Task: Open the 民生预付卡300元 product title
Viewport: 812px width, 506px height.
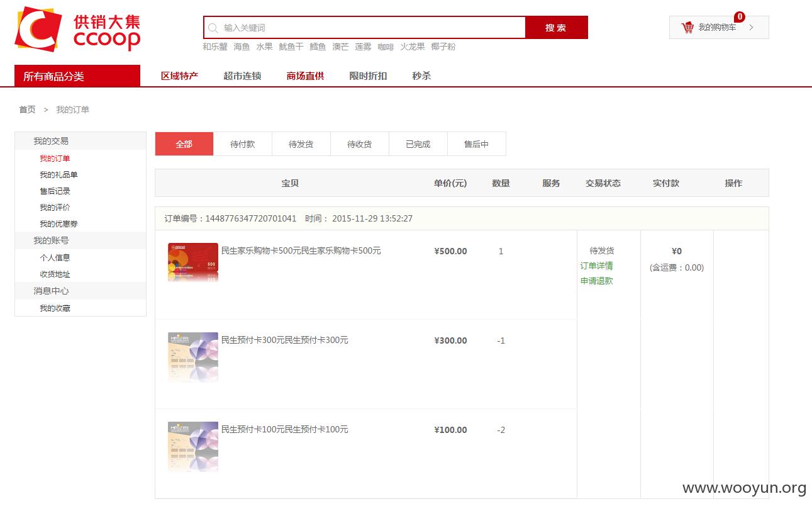Action: 285,340
